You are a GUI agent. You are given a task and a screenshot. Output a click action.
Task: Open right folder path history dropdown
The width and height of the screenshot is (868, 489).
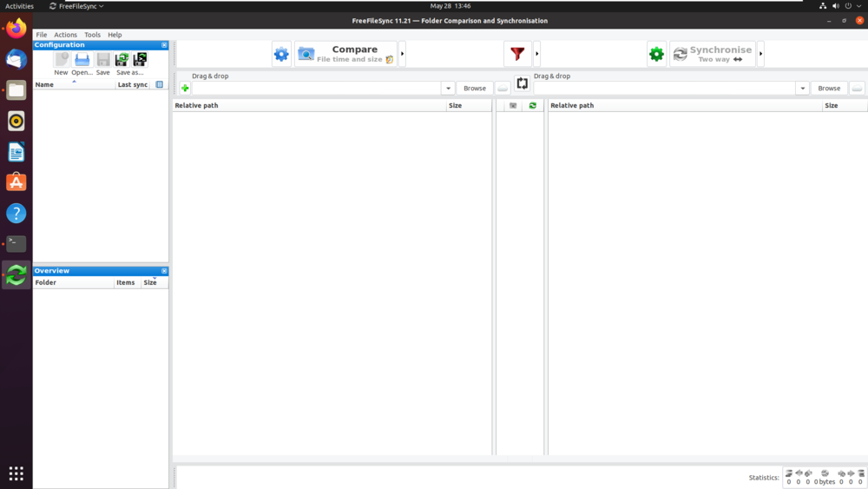(802, 88)
